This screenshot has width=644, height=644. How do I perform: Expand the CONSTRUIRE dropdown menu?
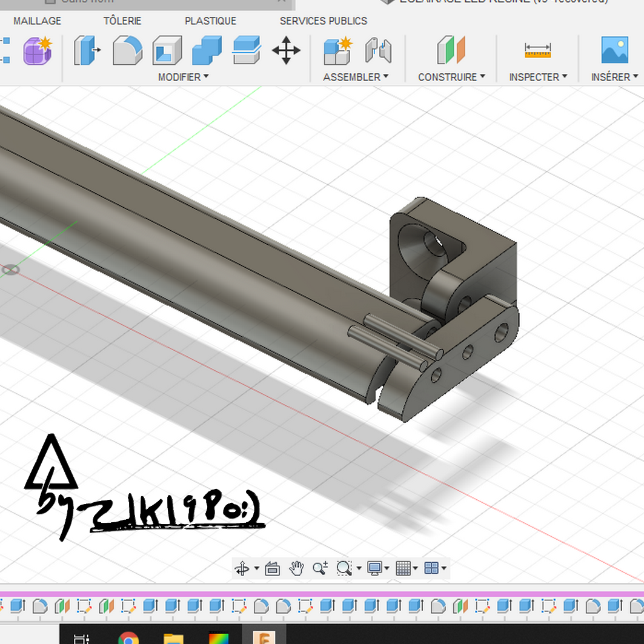(452, 77)
